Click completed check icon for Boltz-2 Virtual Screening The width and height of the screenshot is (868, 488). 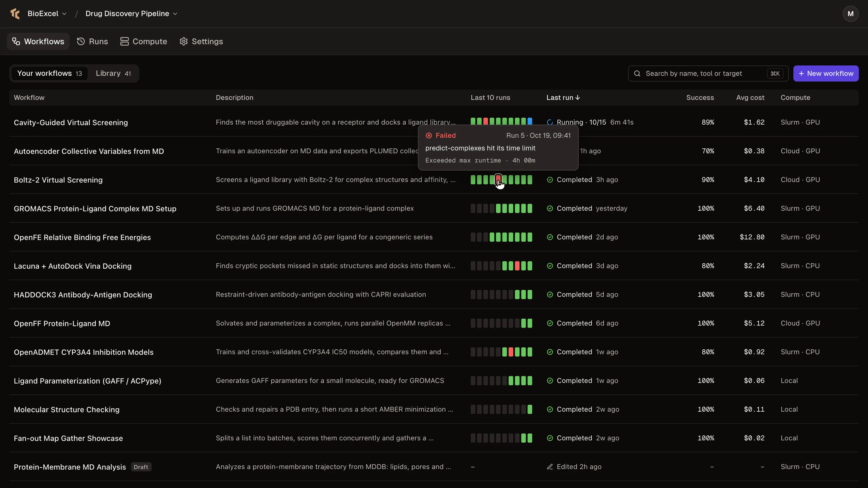(550, 180)
